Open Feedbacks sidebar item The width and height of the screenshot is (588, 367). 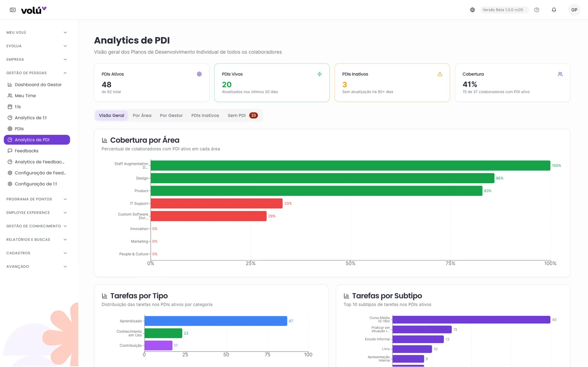[37, 151]
